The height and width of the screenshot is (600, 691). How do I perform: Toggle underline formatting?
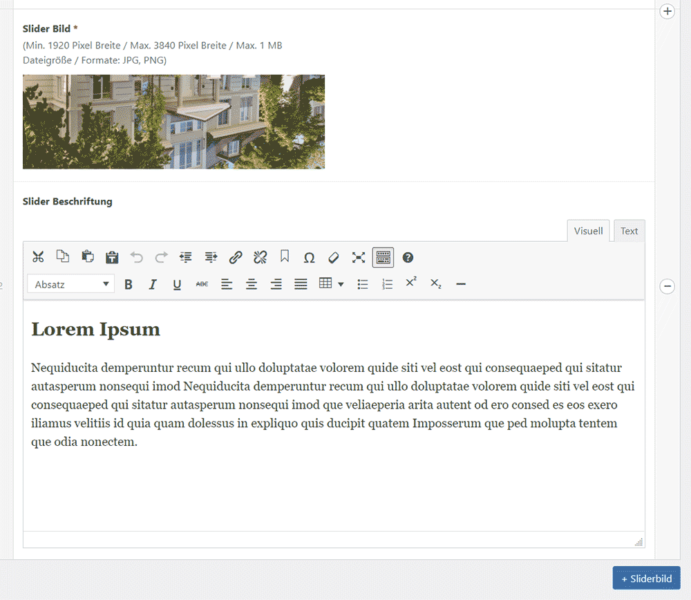[x=177, y=285]
